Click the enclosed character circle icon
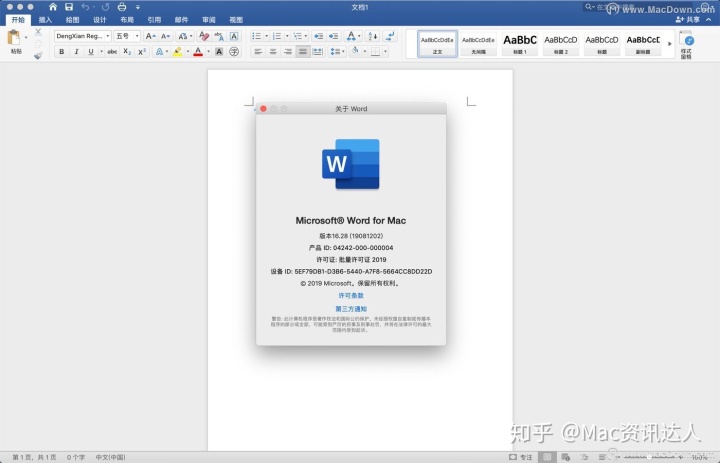Viewport: 720px width, 463px height. click(234, 52)
